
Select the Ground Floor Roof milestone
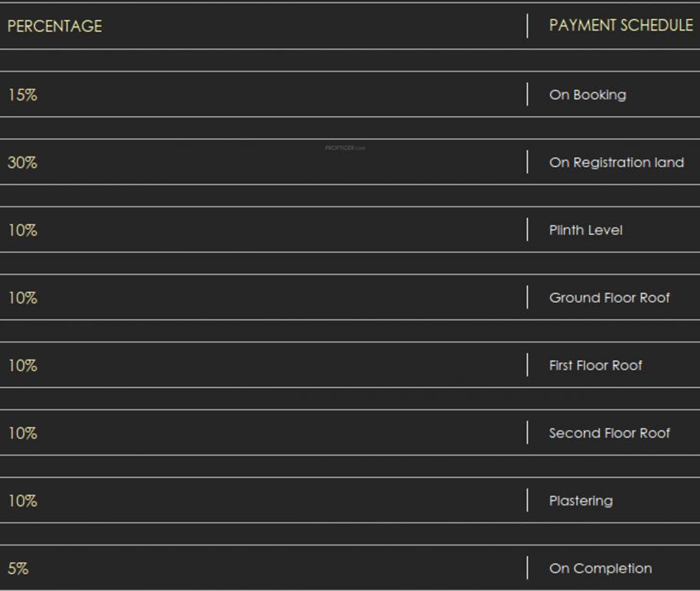pyautogui.click(x=609, y=298)
